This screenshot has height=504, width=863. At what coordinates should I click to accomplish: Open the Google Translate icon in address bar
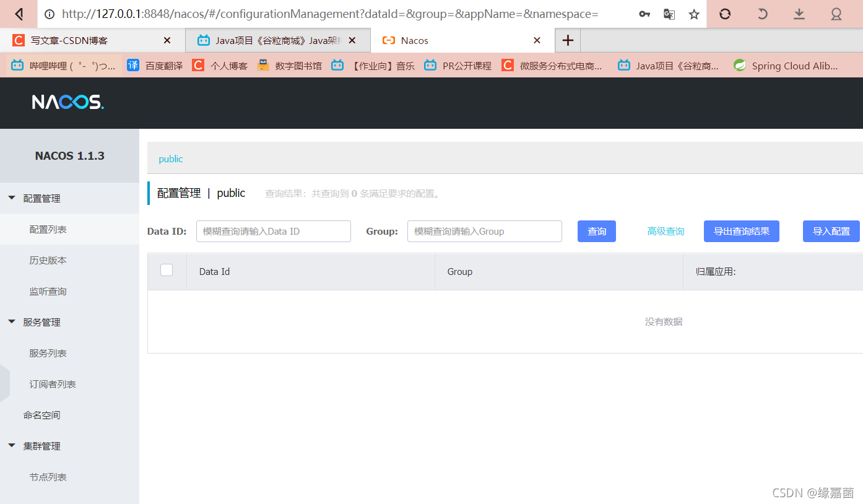[669, 14]
